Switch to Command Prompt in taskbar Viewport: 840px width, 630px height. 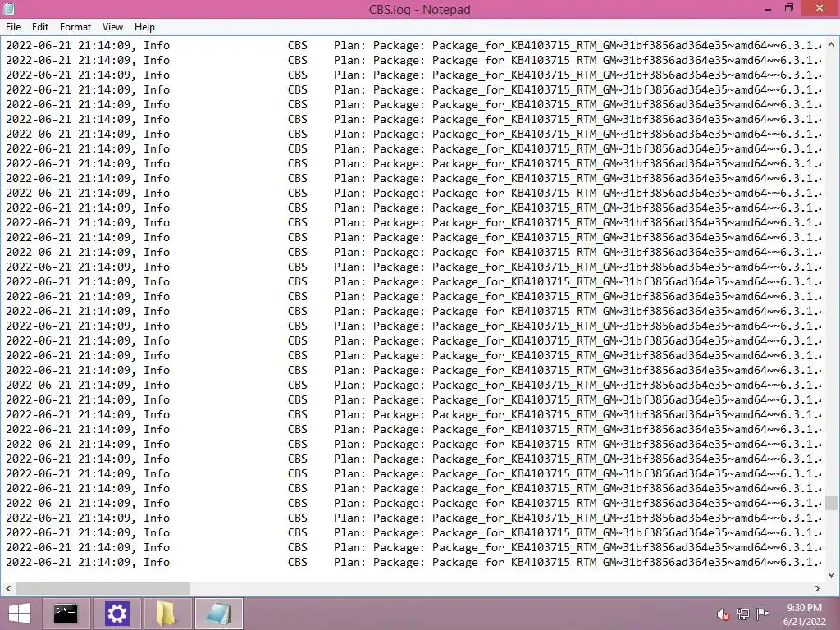66,614
